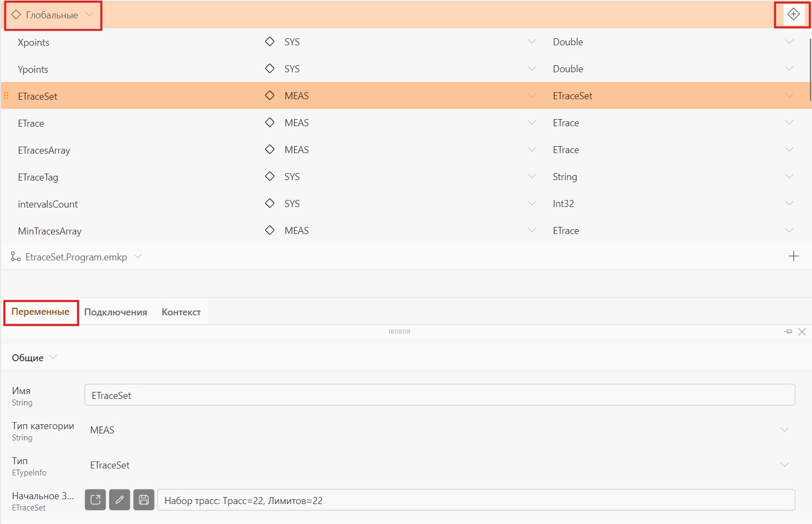Screen dimensions: 812x524
Task: Collapse the Общие group chevron
Action: coord(53,357)
